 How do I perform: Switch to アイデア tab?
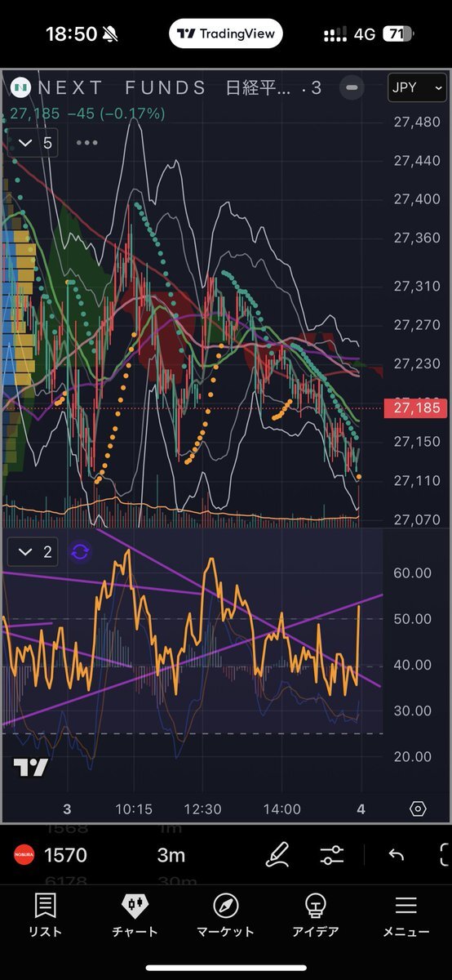click(316, 915)
